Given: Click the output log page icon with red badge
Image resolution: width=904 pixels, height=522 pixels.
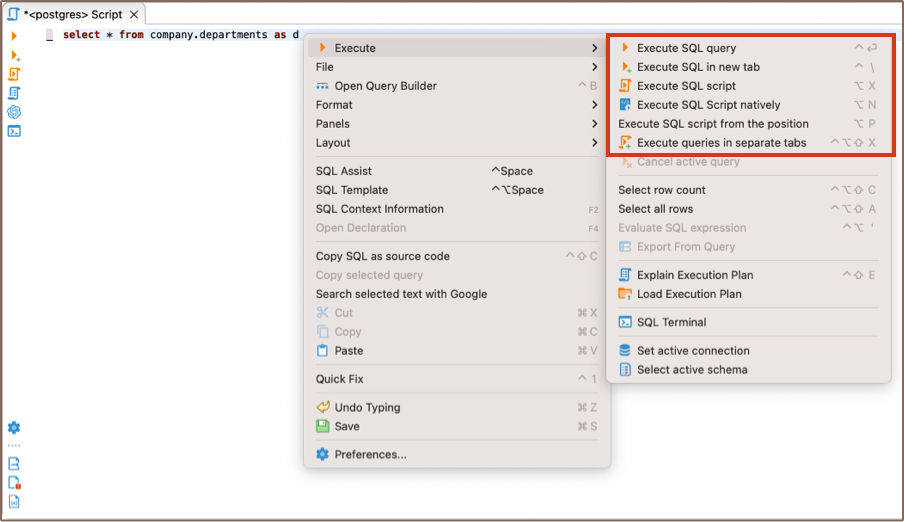Looking at the screenshot, I should point(14,483).
